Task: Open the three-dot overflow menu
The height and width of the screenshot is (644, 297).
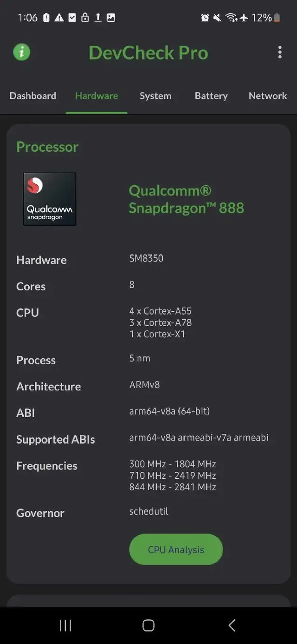Action: [x=280, y=52]
